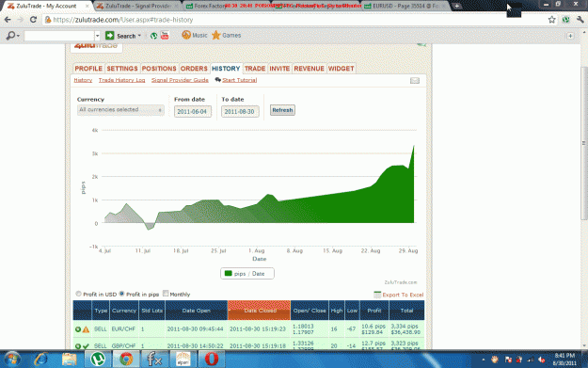Toggle pips / Date legend series

pos(247,274)
